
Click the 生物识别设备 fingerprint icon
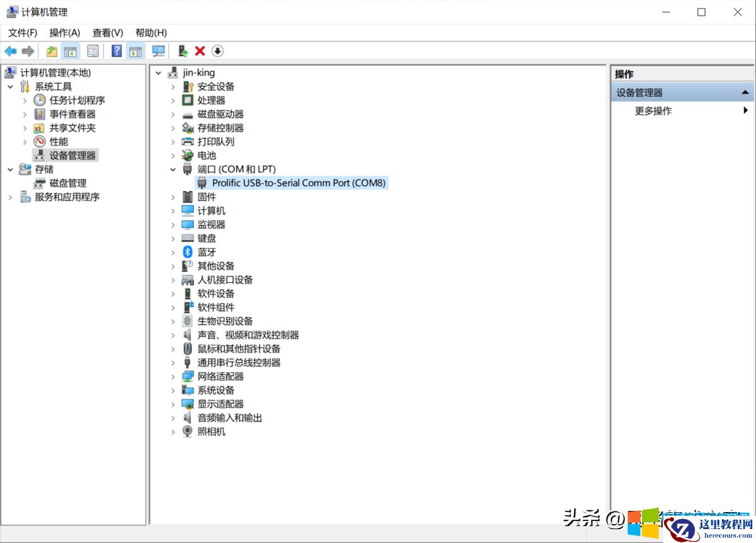click(188, 321)
